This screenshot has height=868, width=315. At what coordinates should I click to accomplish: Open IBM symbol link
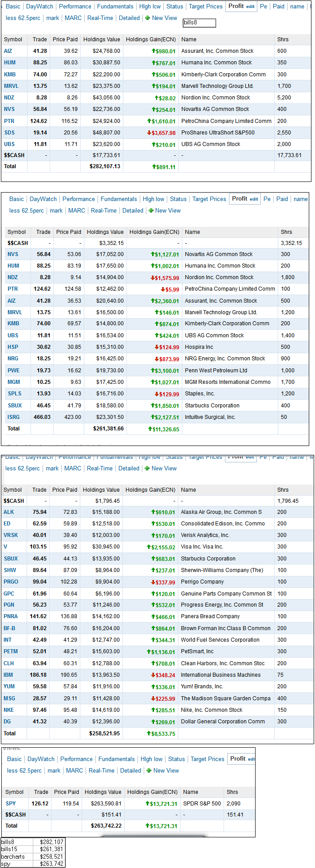[x=8, y=675]
